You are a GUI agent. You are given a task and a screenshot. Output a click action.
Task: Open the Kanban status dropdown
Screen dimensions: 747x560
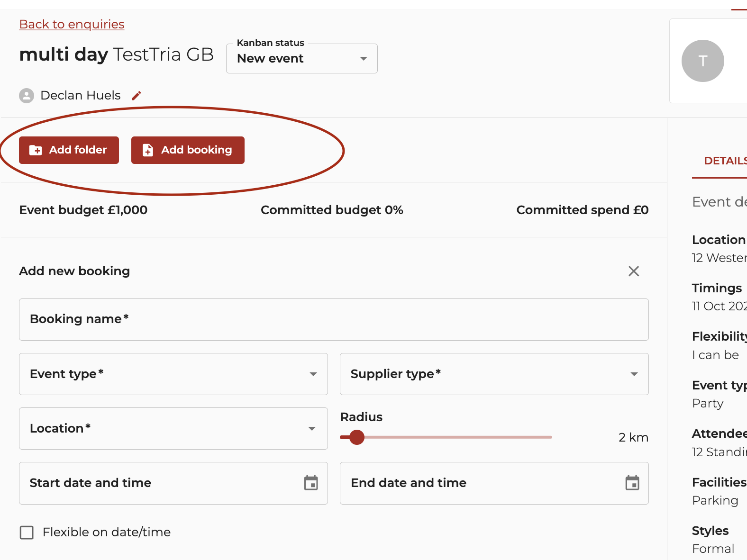pyautogui.click(x=301, y=59)
